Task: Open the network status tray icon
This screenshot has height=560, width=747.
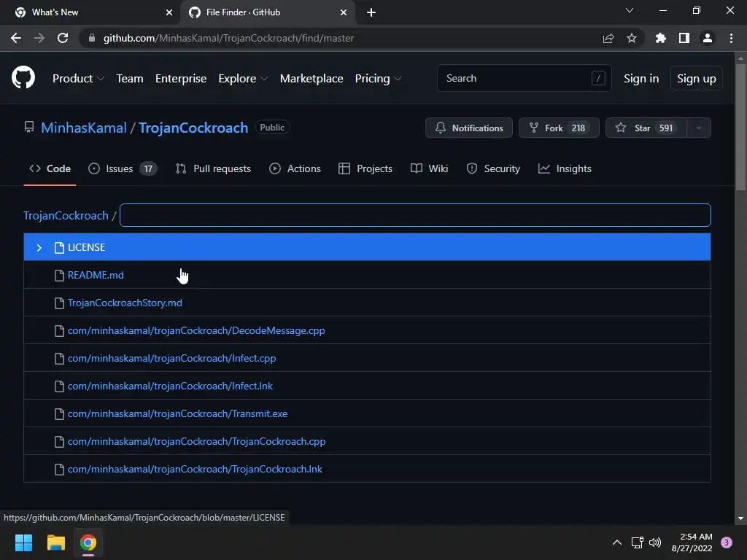Action: coord(637,542)
